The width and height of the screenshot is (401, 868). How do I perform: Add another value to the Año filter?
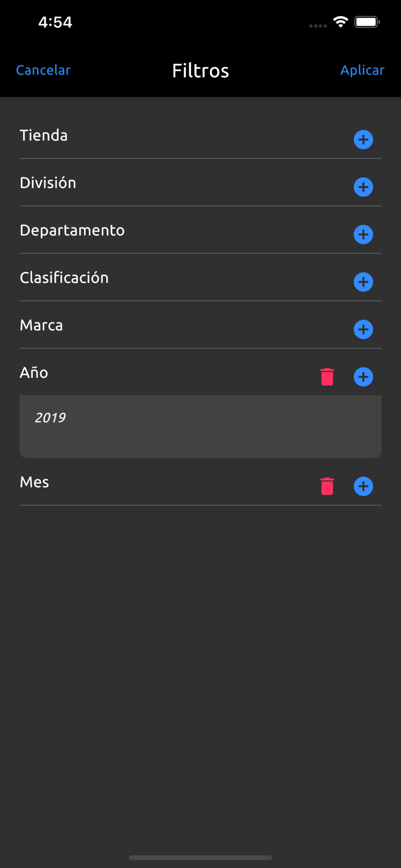[363, 377]
